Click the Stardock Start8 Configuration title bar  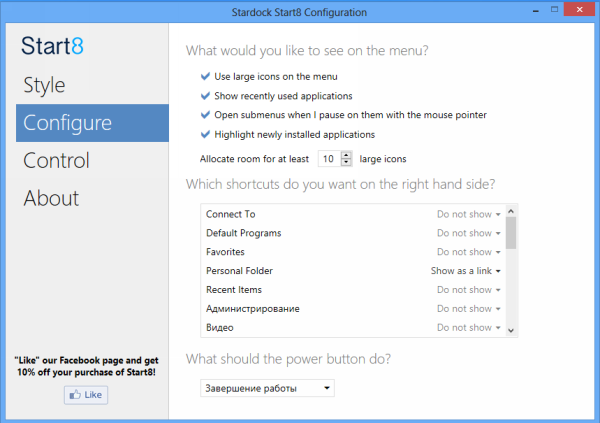pos(299,12)
